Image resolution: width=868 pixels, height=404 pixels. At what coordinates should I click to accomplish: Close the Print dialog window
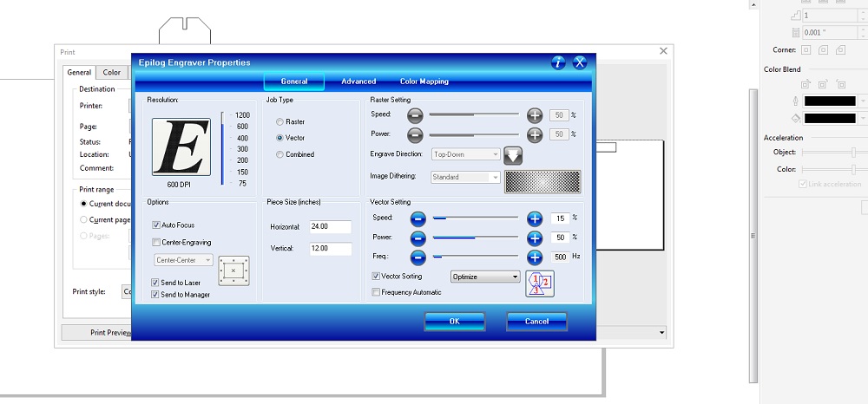pos(663,51)
